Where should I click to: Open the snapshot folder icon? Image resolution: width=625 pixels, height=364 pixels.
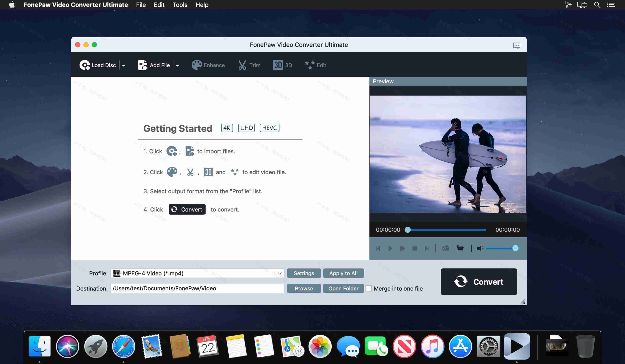pos(460,248)
